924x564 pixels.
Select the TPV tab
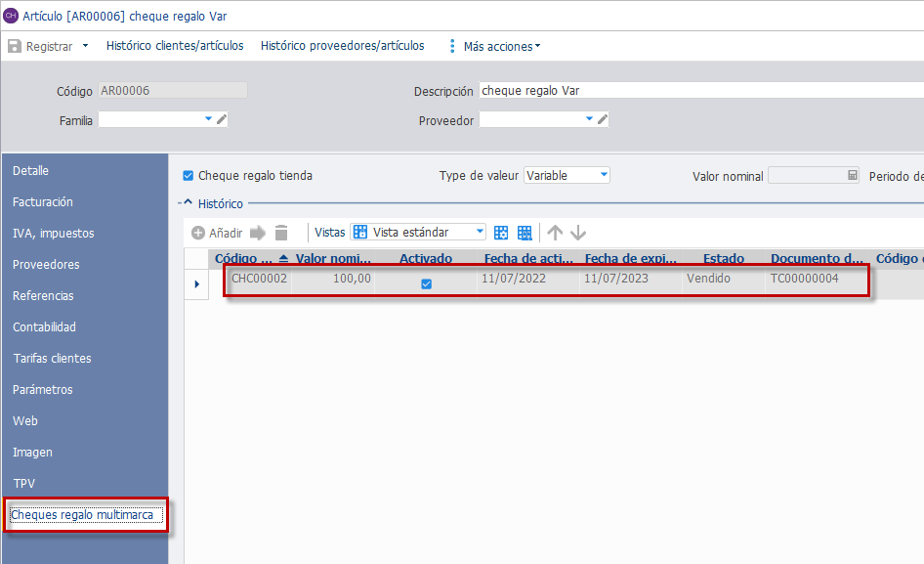tap(24, 483)
